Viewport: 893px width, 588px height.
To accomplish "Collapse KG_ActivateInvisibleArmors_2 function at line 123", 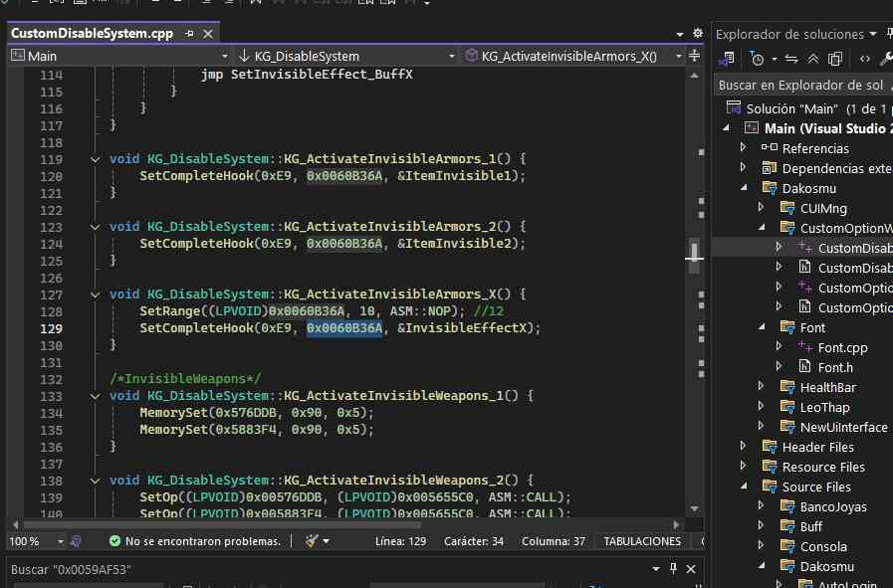I will click(96, 227).
